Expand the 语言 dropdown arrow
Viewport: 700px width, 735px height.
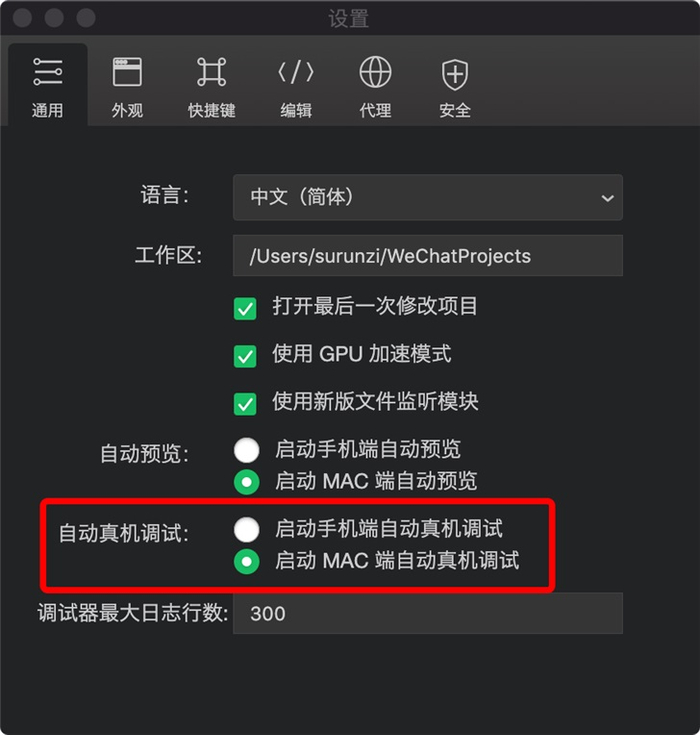coord(607,198)
